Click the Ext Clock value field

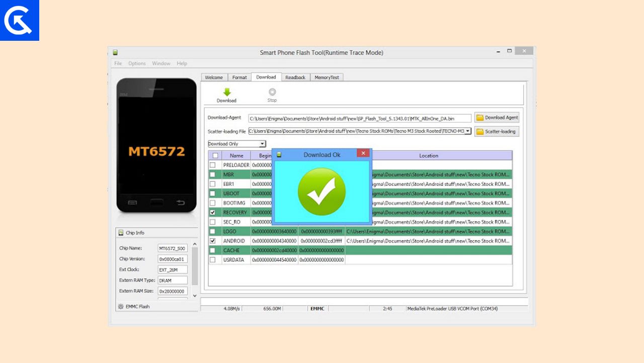coord(173,269)
